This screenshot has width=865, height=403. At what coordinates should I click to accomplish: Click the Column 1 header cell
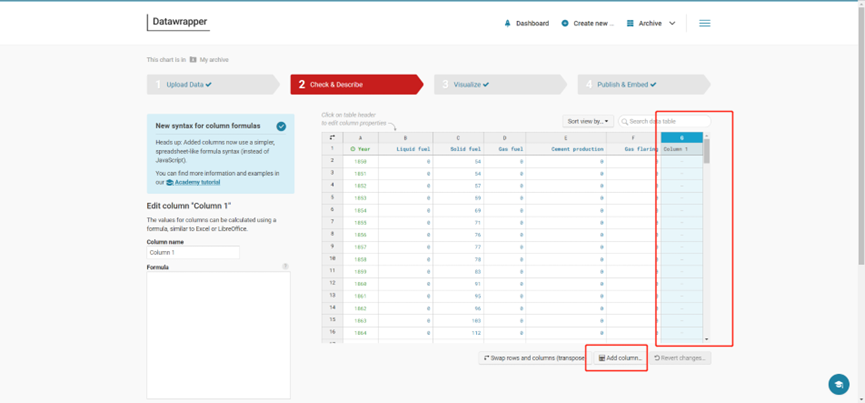(x=682, y=149)
